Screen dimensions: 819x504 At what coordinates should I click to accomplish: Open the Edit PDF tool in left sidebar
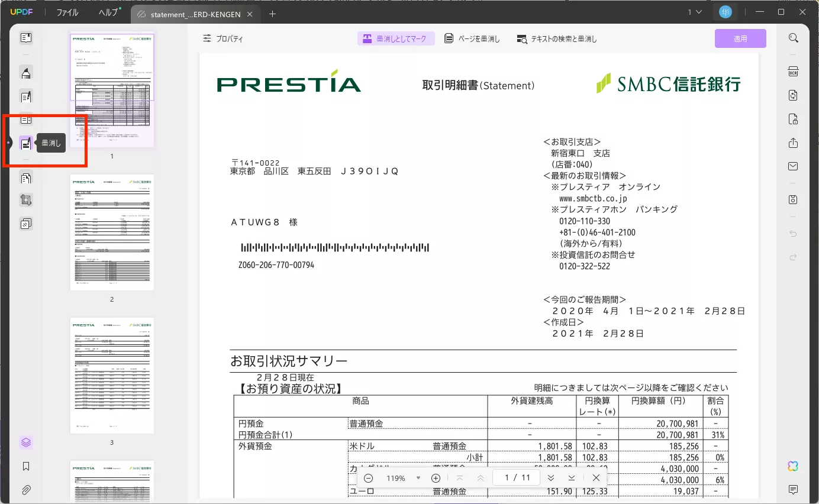click(x=25, y=96)
